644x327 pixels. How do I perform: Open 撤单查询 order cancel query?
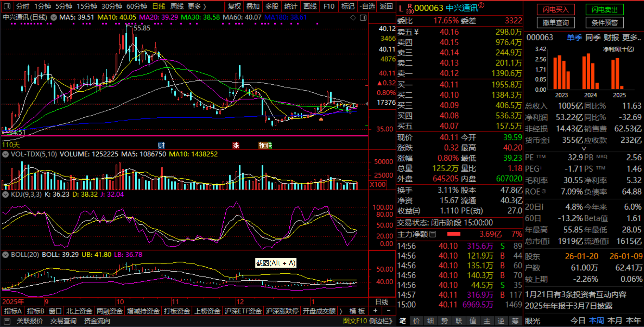pos(555,22)
